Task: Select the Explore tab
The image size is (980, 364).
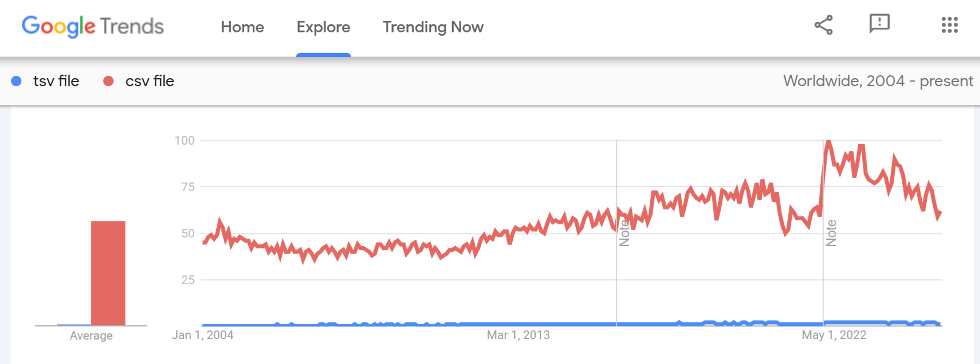Action: [x=323, y=27]
